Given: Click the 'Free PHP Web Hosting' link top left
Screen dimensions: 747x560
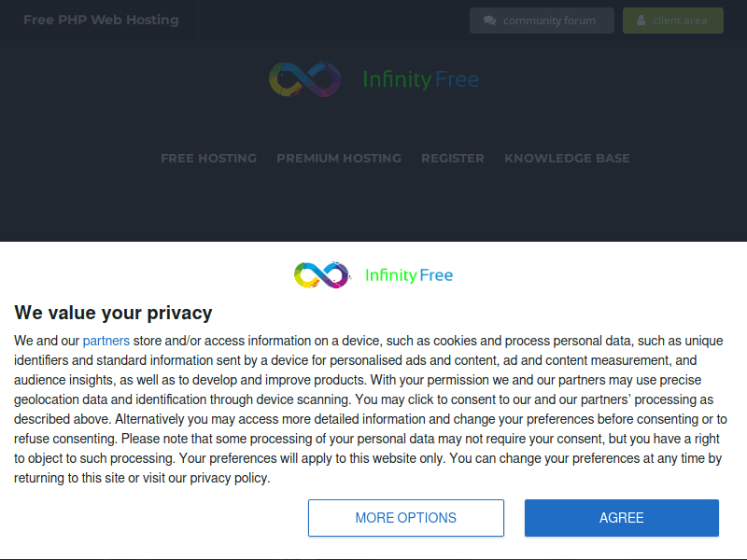Looking at the screenshot, I should 101,20.
